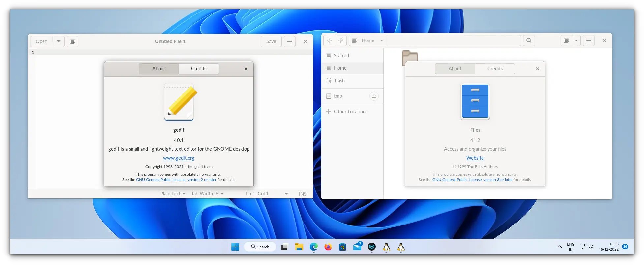Click ENG IN language indicator

pyautogui.click(x=571, y=247)
